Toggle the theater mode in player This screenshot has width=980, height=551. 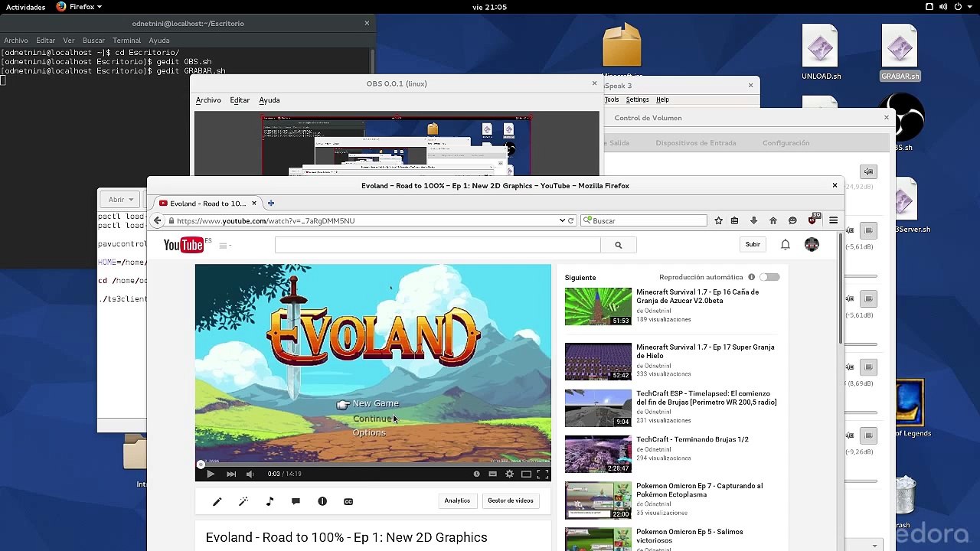point(526,474)
